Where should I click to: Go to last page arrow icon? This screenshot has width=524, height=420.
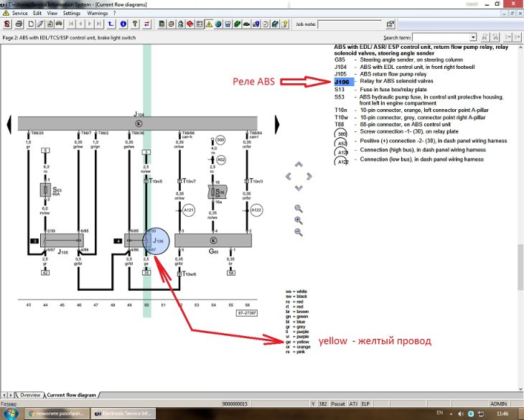tap(99, 24)
